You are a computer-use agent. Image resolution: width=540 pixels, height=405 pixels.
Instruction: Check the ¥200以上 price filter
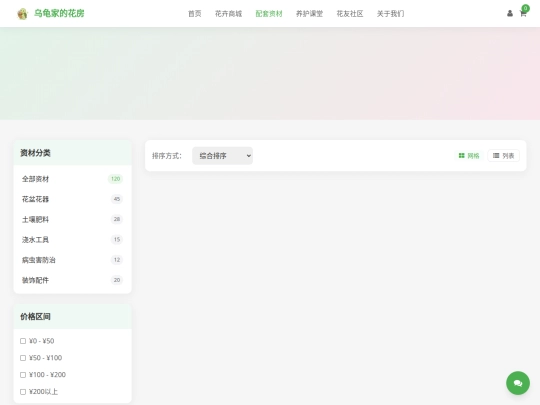click(23, 392)
